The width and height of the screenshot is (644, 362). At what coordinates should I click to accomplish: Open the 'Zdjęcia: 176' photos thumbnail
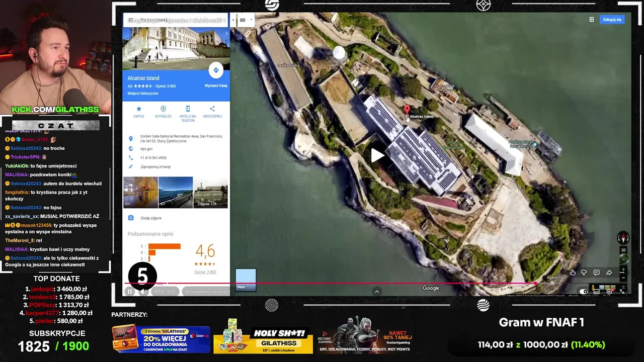(x=210, y=192)
